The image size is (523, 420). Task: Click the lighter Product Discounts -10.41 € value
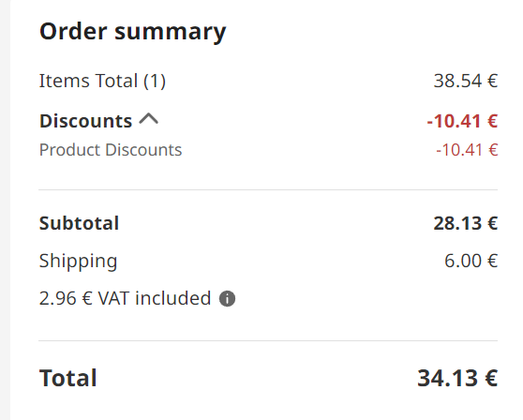coord(467,150)
